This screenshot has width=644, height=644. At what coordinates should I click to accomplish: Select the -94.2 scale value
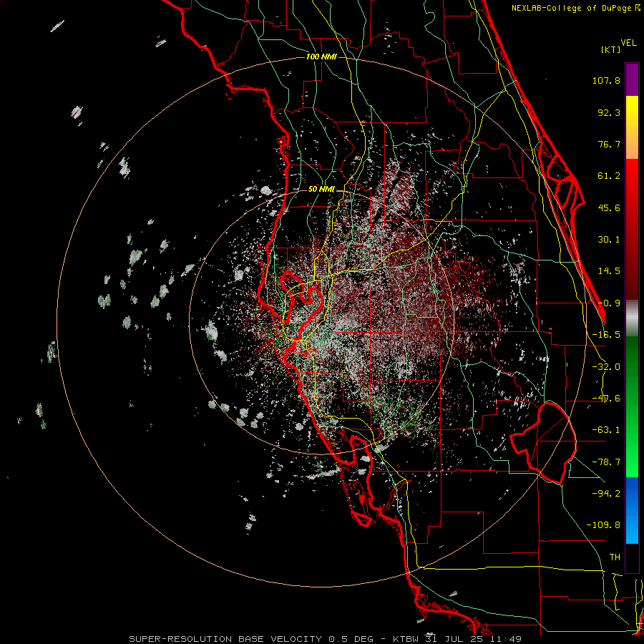coord(606,493)
